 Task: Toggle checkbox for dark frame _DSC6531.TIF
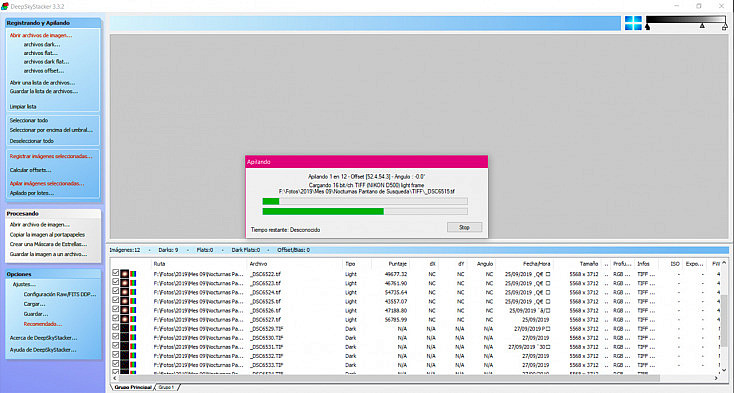[116, 346]
